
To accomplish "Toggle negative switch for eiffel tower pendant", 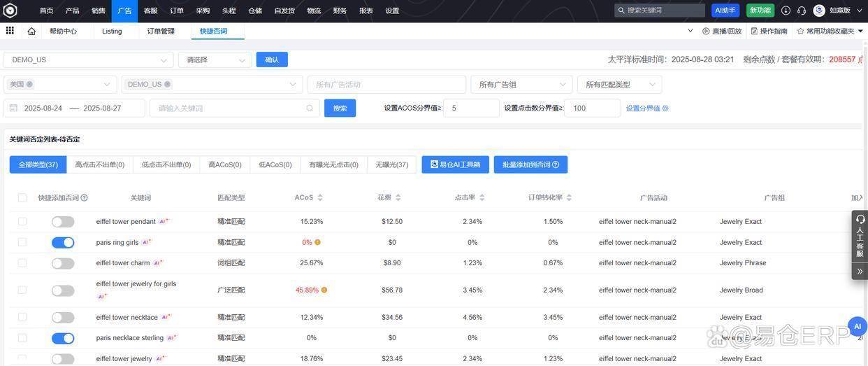I will pyautogui.click(x=63, y=222).
